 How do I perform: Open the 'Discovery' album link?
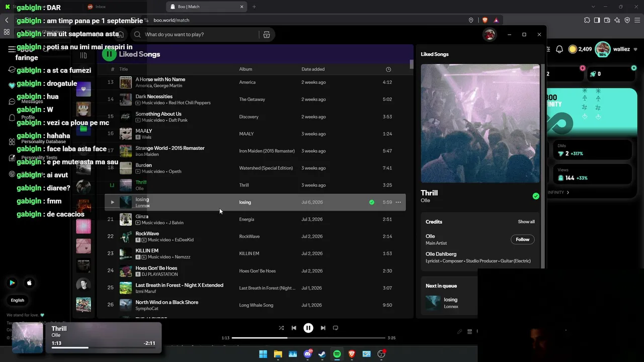[x=249, y=117]
